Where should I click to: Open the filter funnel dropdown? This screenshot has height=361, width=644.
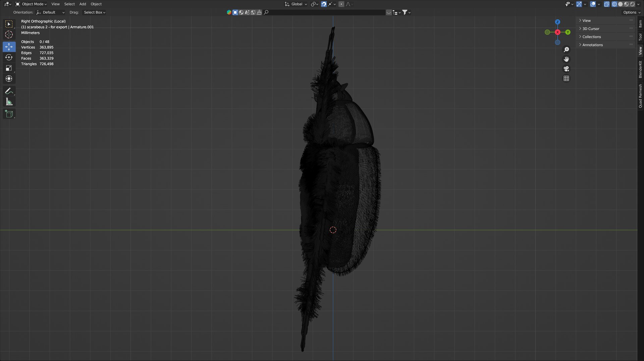(x=406, y=12)
